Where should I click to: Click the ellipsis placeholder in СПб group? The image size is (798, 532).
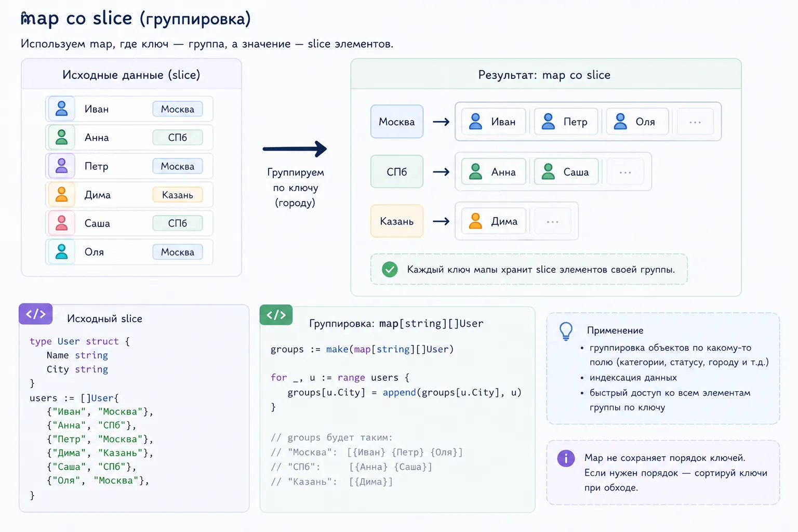point(626,172)
